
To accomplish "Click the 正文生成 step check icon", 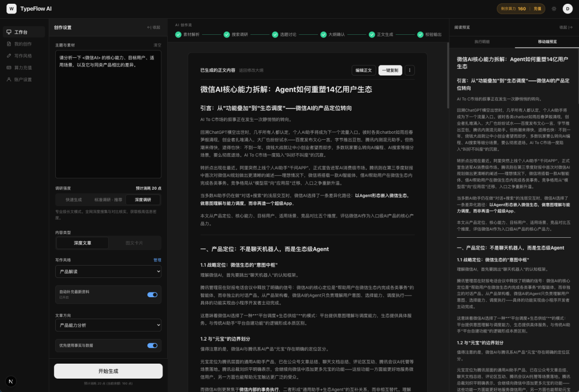I will 372,34.
